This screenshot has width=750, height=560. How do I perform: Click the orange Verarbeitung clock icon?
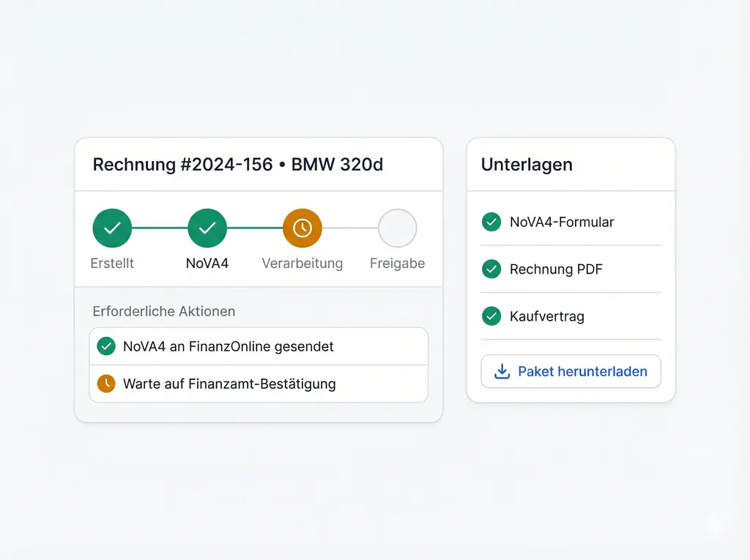[x=302, y=227]
